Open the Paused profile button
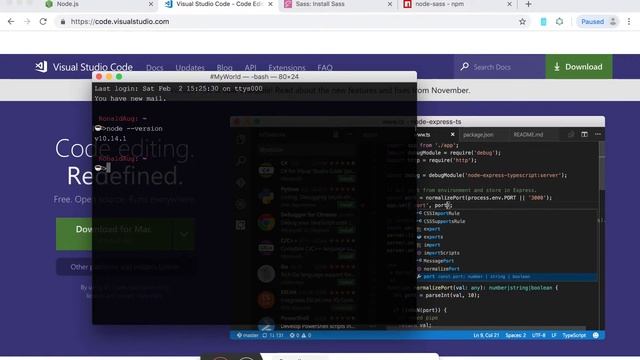 point(598,22)
